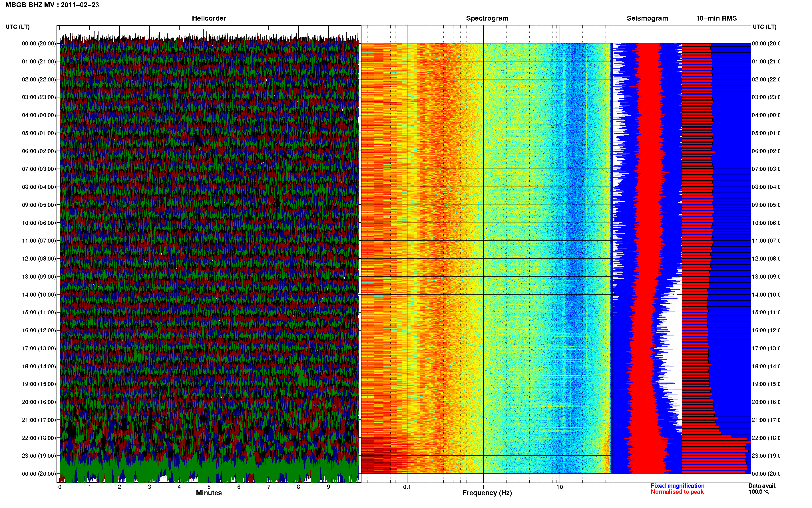The height and width of the screenshot is (508, 812).
Task: Click the left 07:00 (03:00) time label
Action: click(x=39, y=169)
